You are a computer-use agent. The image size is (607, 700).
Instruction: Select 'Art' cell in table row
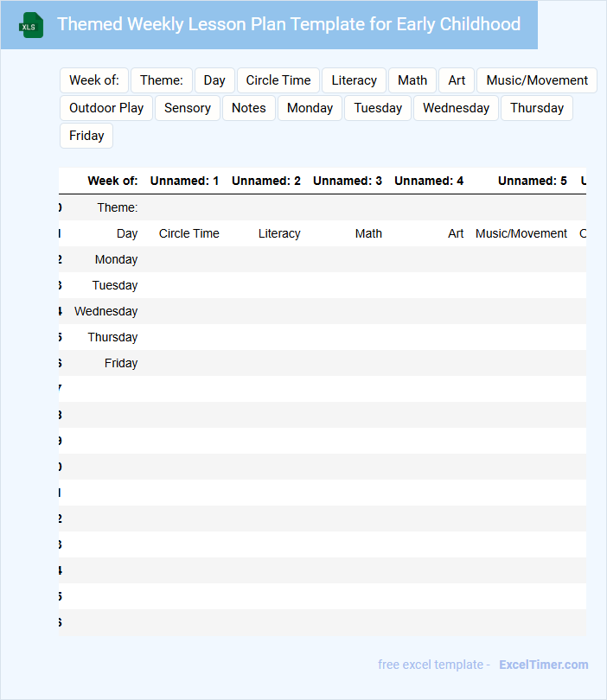456,233
